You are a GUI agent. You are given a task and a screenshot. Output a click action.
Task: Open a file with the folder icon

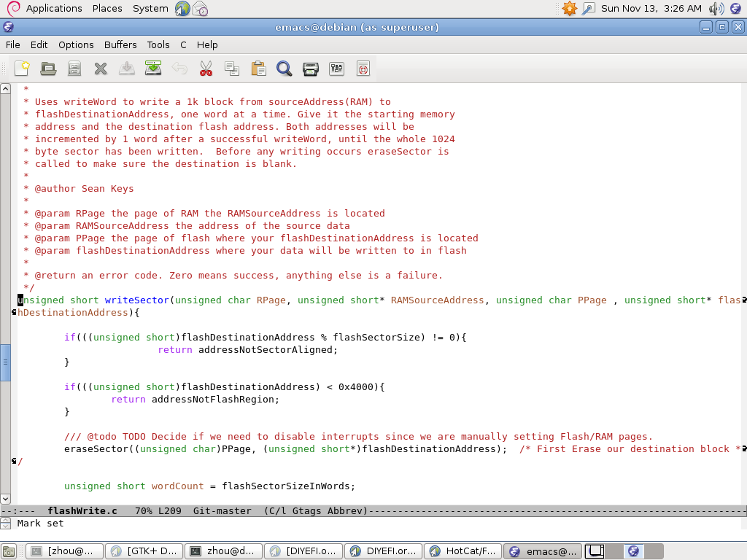48,69
